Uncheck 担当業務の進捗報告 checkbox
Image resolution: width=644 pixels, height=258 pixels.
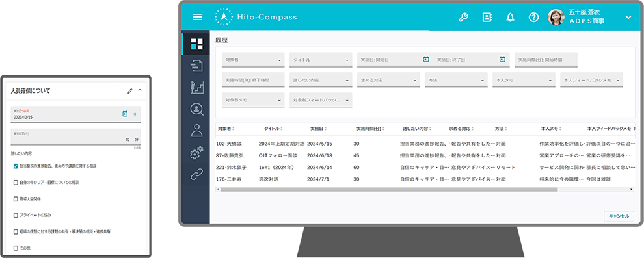coord(16,166)
